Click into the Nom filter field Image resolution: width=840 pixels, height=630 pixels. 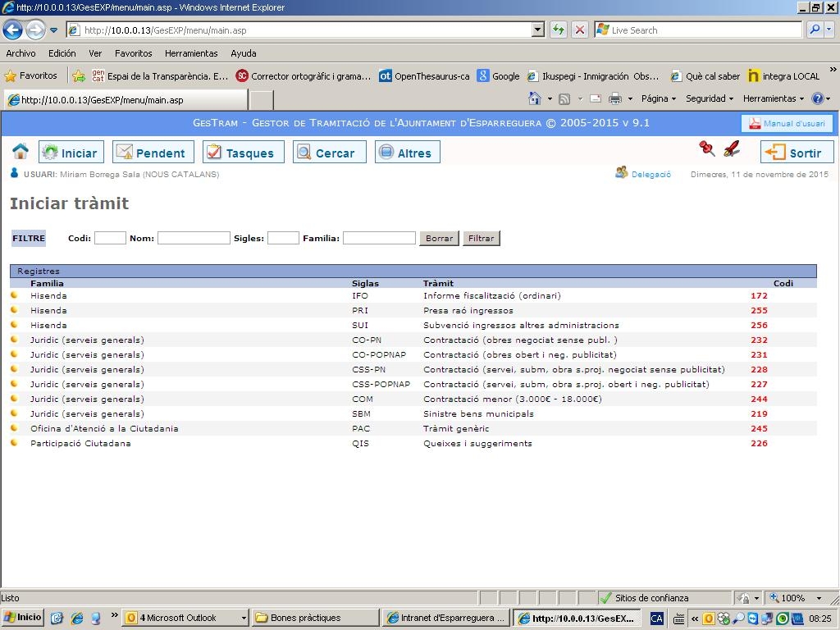[194, 238]
